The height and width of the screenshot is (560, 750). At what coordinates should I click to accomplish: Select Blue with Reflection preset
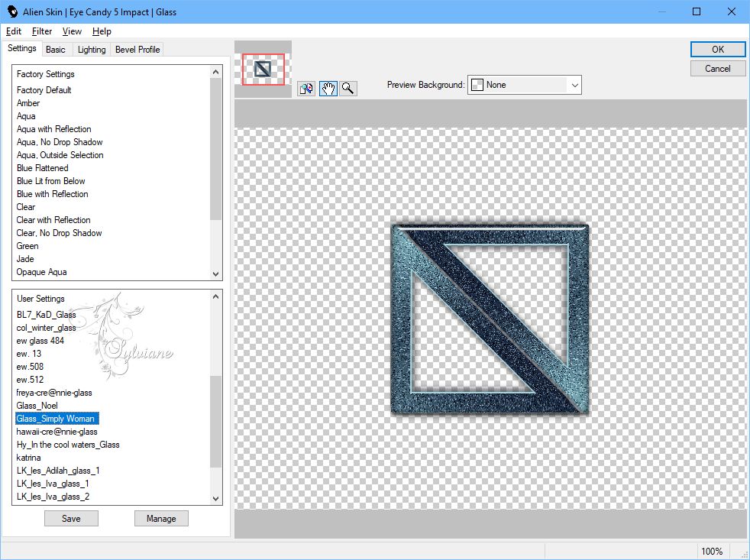pyautogui.click(x=52, y=194)
